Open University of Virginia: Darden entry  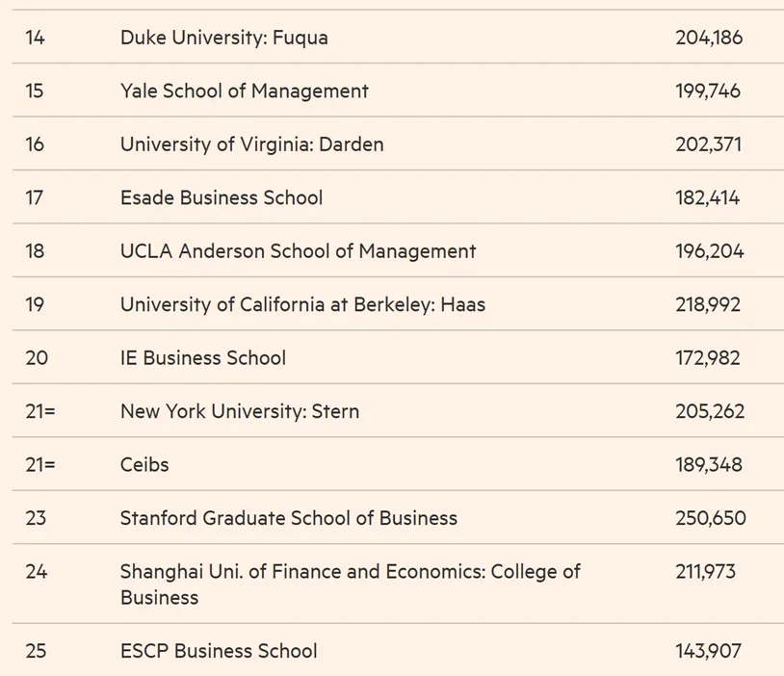pyautogui.click(x=252, y=144)
